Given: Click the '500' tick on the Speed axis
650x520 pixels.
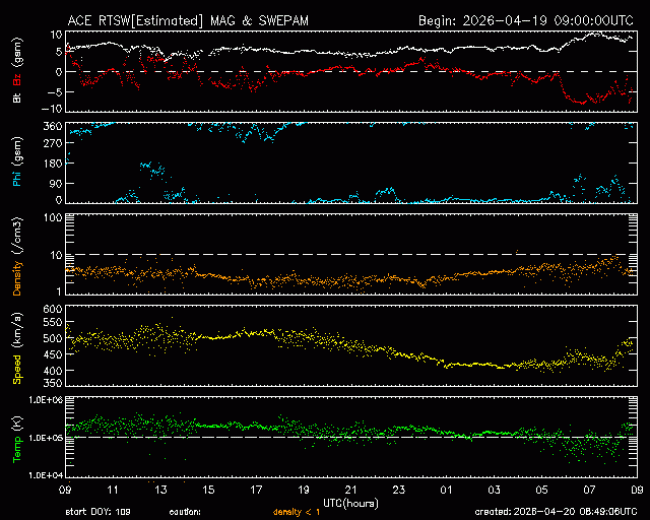Looking at the screenshot, I should coord(53,338).
